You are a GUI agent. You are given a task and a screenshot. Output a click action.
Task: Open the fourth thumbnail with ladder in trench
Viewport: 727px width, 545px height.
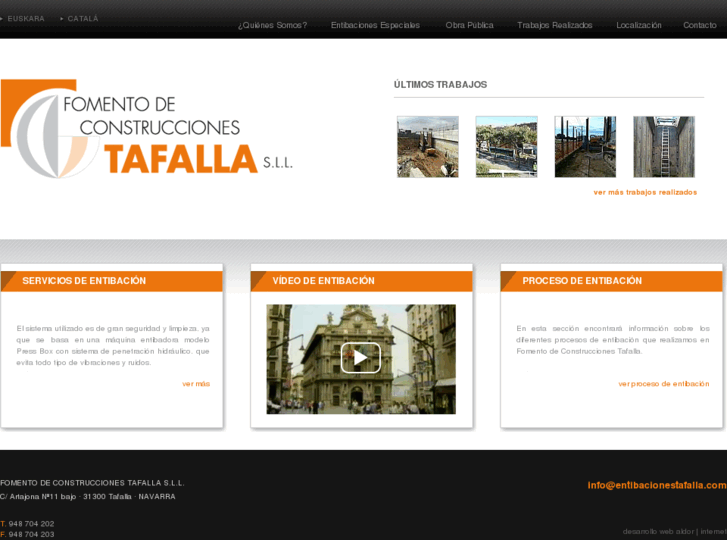coord(664,147)
